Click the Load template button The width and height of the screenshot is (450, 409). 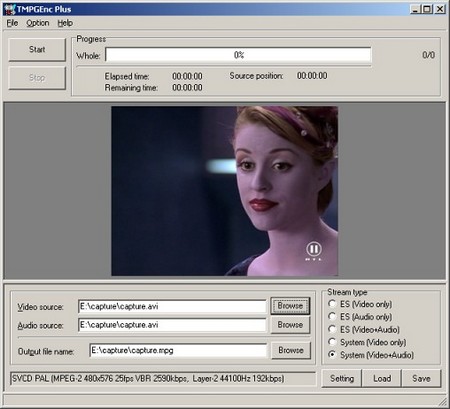[x=382, y=378]
